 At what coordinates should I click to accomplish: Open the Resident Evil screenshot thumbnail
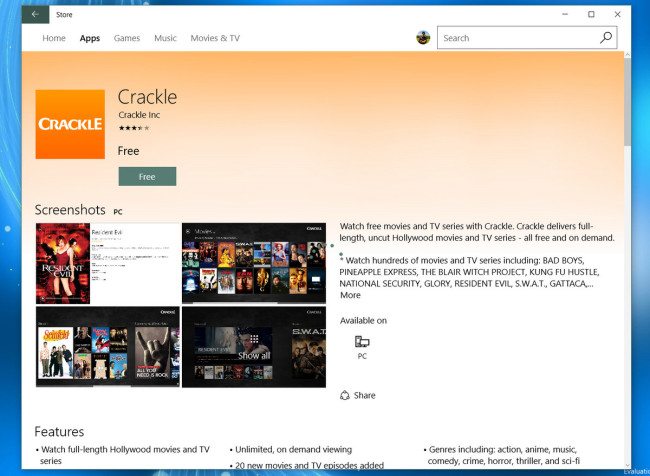(x=107, y=263)
